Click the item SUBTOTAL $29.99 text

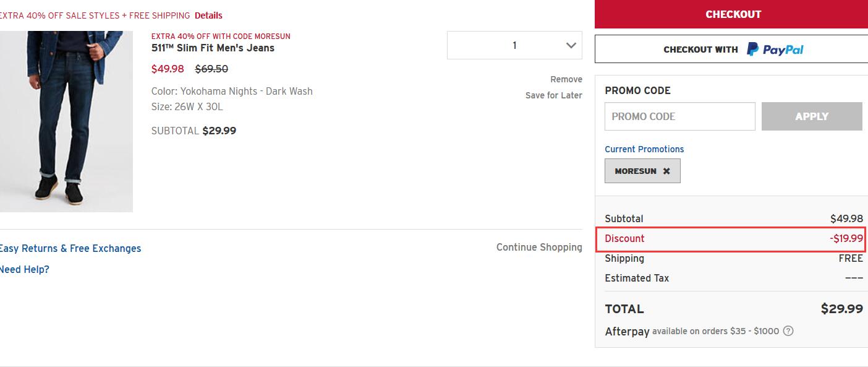point(194,131)
